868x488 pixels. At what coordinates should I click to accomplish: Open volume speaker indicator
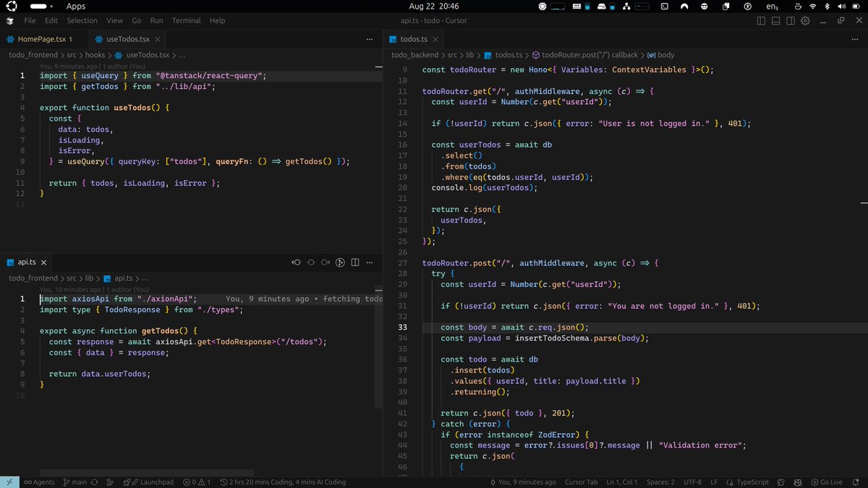point(841,6)
